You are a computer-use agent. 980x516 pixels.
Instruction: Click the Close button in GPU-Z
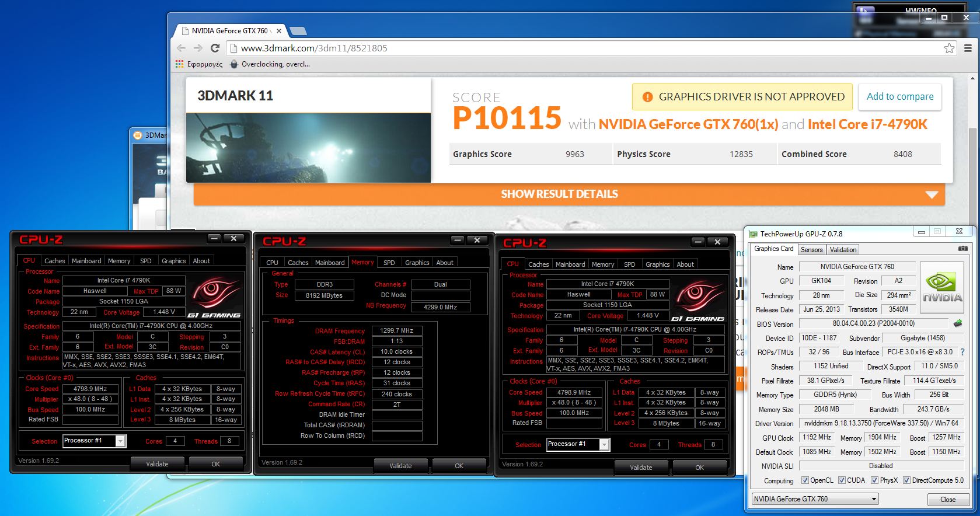point(948,500)
